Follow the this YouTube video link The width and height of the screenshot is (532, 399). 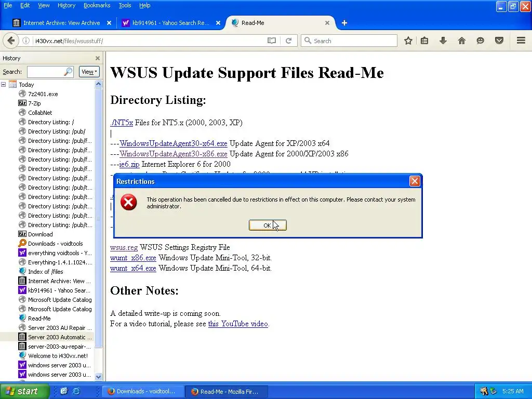point(238,324)
